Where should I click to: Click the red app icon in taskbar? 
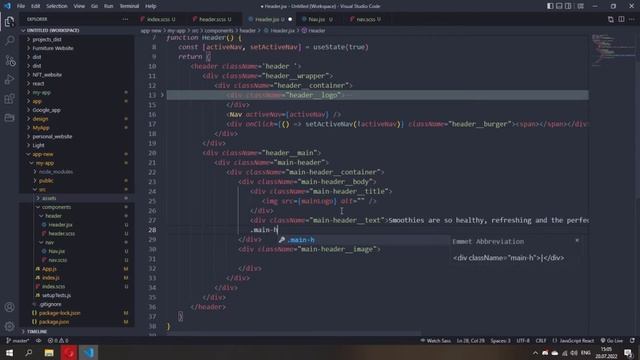pos(69,353)
